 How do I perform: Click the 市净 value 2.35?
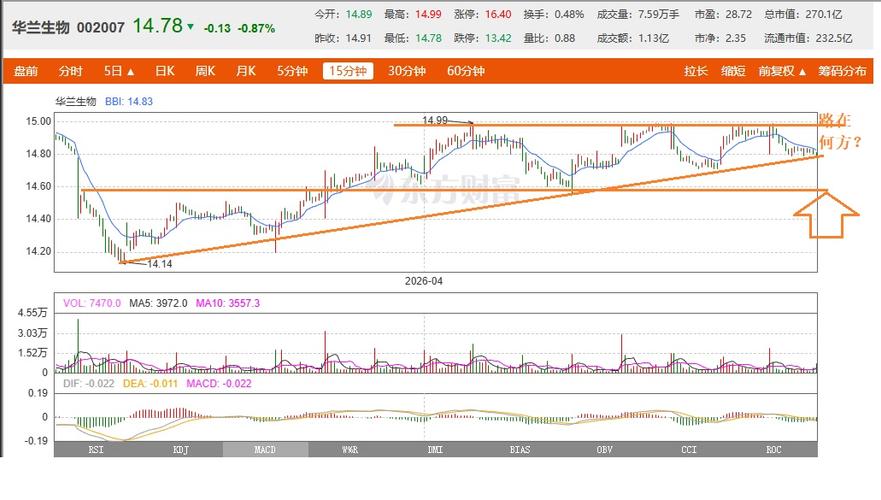pos(736,38)
